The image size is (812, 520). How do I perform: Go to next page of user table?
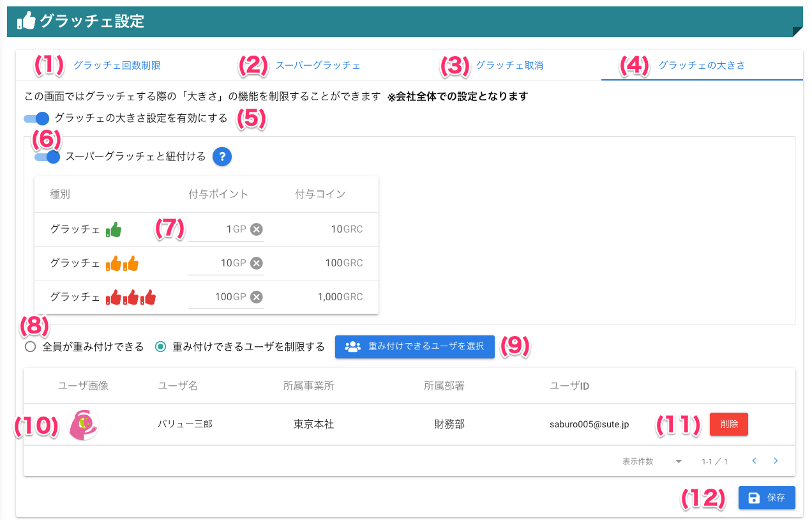pyautogui.click(x=776, y=461)
